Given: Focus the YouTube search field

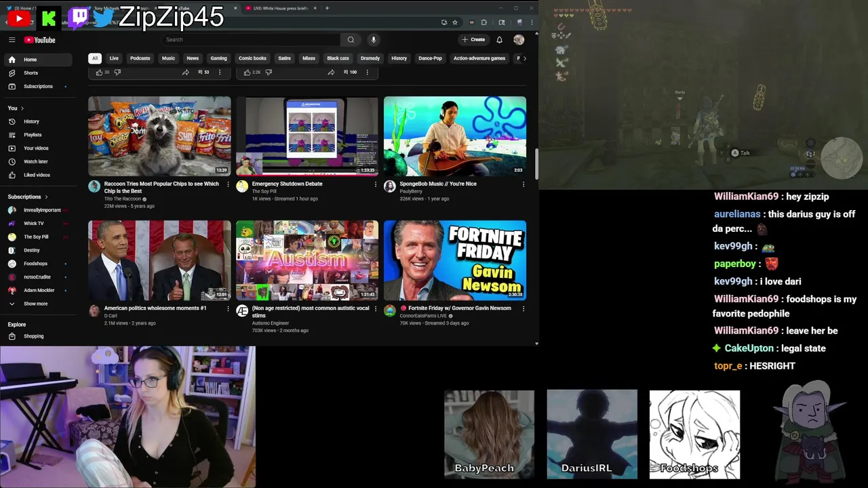Looking at the screenshot, I should pyautogui.click(x=251, y=40).
